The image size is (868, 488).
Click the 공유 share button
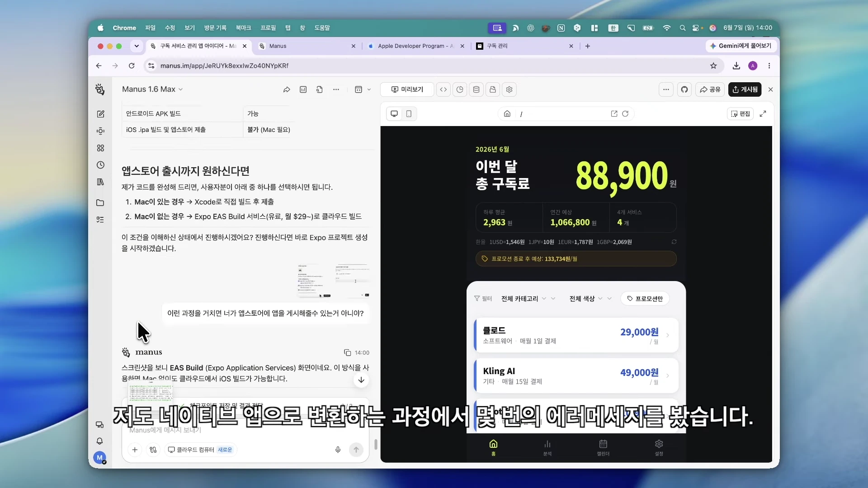pos(710,89)
